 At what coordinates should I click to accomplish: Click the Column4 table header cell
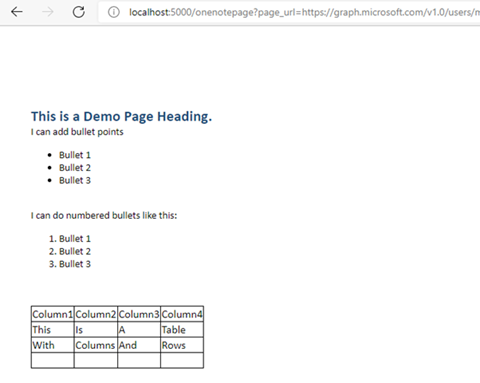tap(182, 314)
